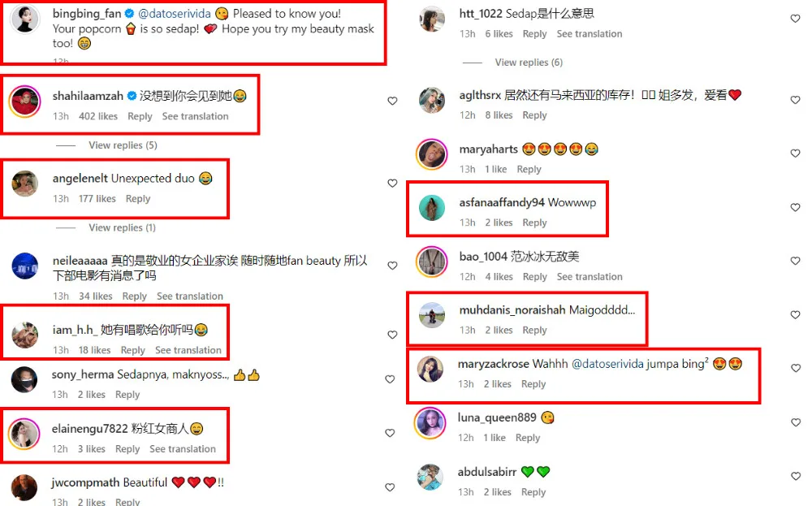The width and height of the screenshot is (812, 506).
Task: Like maryaharts emoji comment
Action: [796, 154]
